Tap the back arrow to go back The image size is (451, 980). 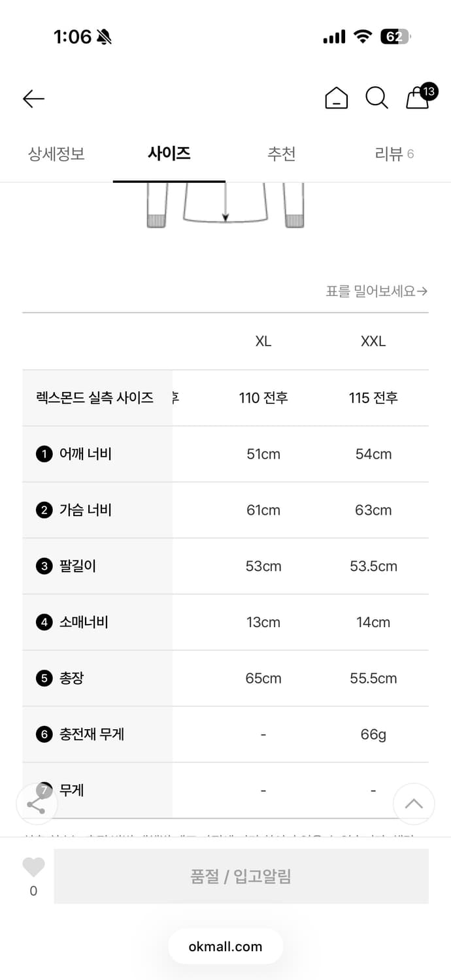coord(33,99)
